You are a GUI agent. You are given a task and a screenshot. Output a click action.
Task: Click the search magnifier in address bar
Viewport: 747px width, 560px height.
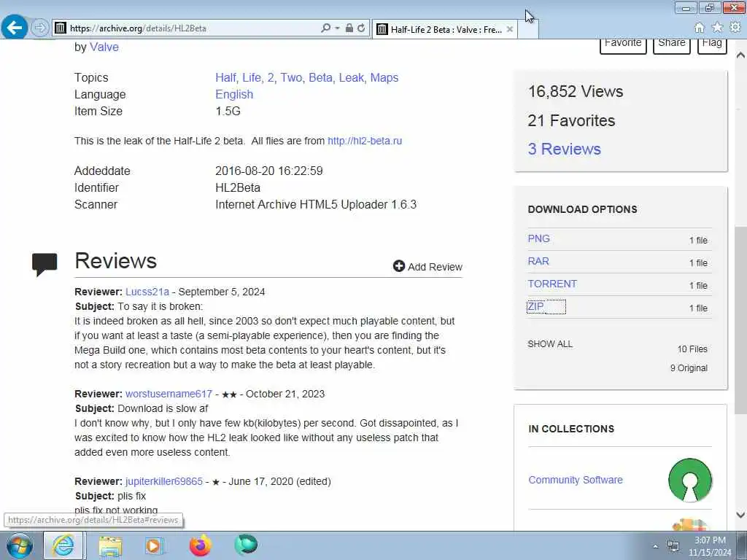(x=326, y=28)
